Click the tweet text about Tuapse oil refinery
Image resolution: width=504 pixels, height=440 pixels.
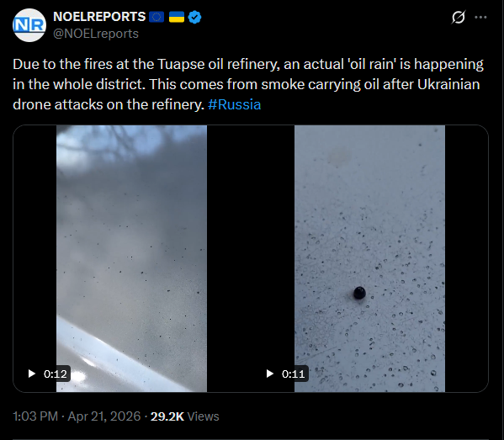[x=248, y=84]
